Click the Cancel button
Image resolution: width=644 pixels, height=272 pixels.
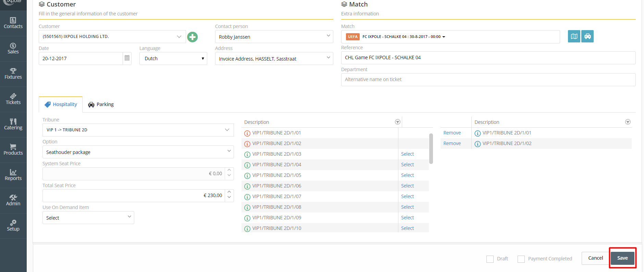click(x=595, y=258)
